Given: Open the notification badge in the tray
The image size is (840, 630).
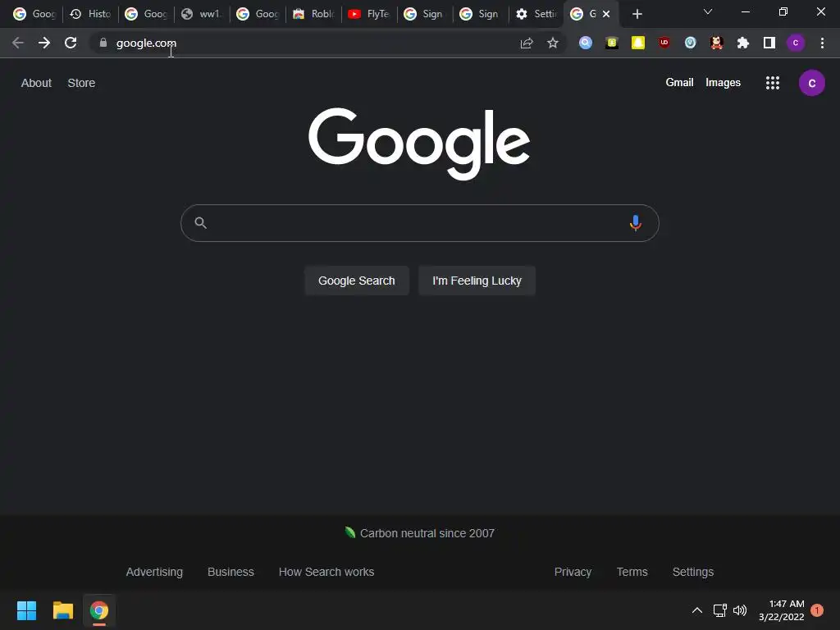Looking at the screenshot, I should pyautogui.click(x=816, y=610).
